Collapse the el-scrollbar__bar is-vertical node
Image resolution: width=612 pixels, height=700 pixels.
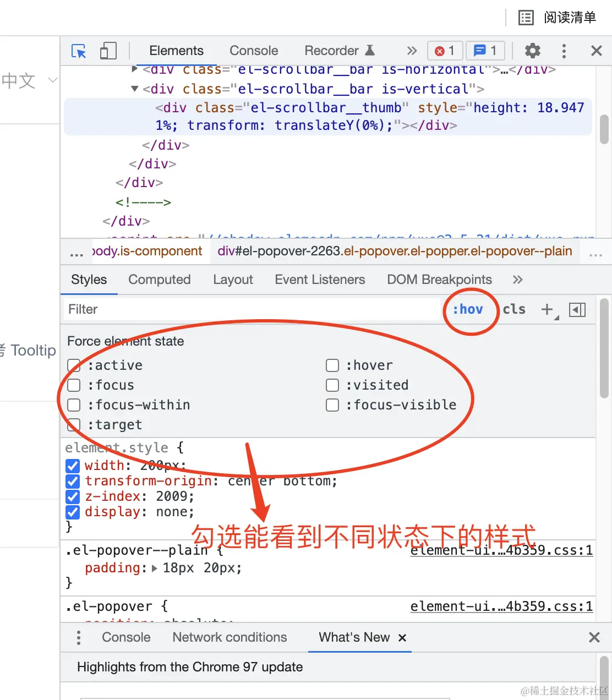[135, 89]
